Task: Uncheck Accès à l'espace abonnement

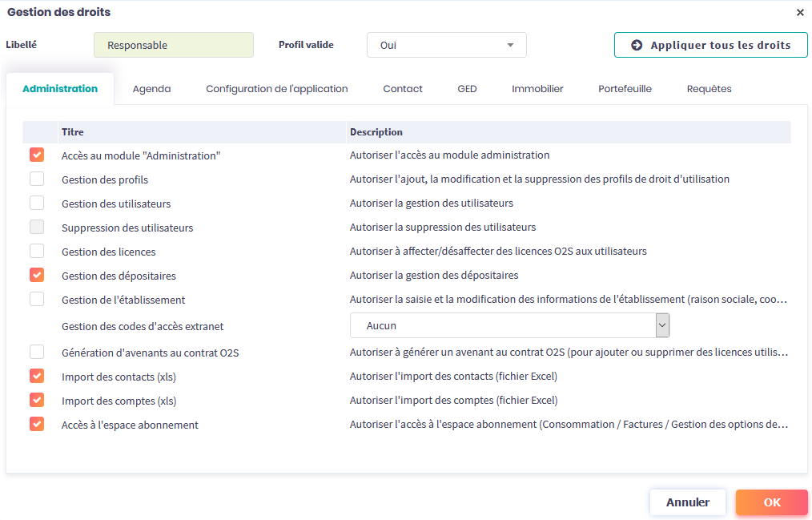Action: (37, 424)
